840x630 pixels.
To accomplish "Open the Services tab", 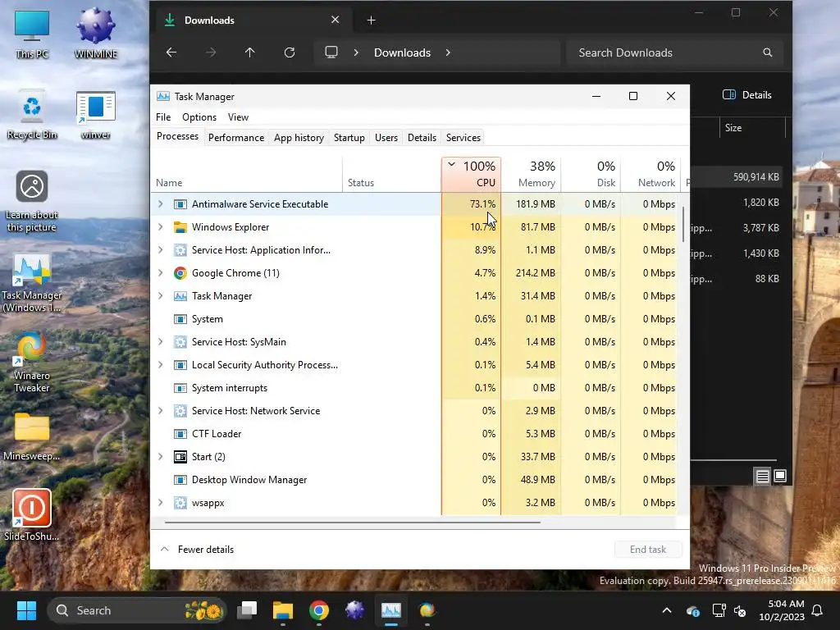I will 463,138.
